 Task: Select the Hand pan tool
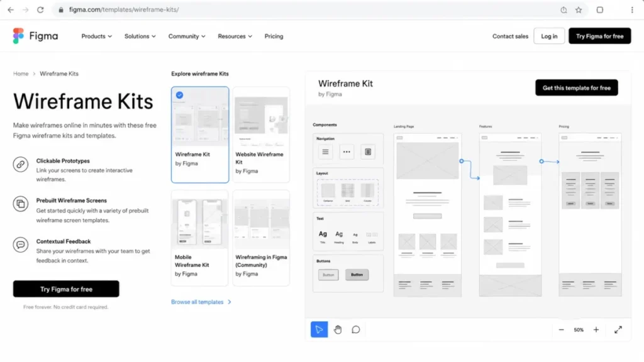(x=338, y=329)
